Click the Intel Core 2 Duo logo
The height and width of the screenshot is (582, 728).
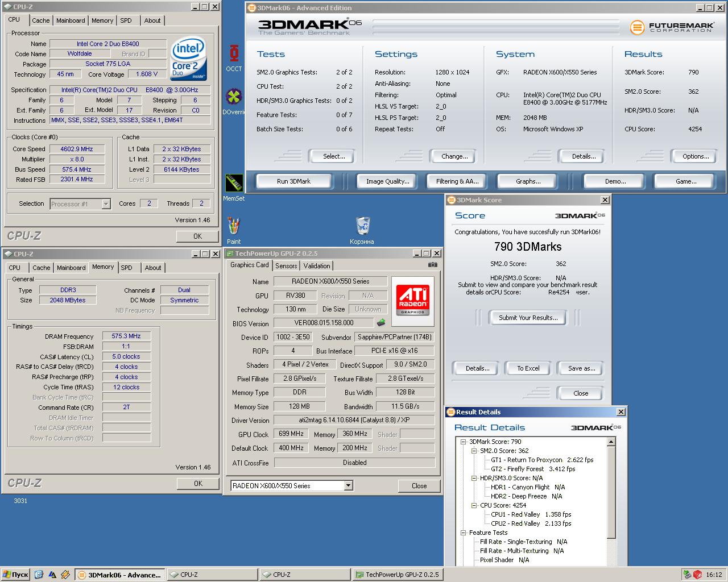(189, 60)
